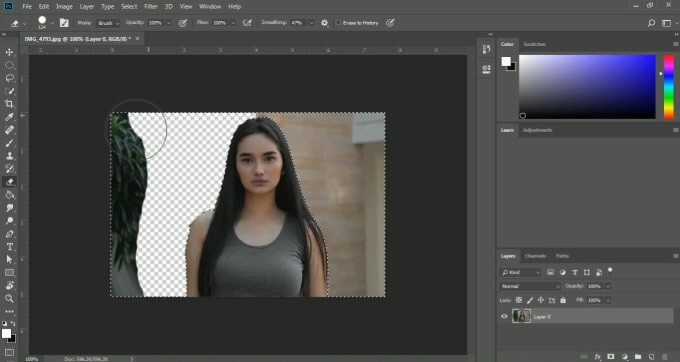This screenshot has width=680, height=362.
Task: Hide Layer 0 using eye icon
Action: [x=504, y=316]
